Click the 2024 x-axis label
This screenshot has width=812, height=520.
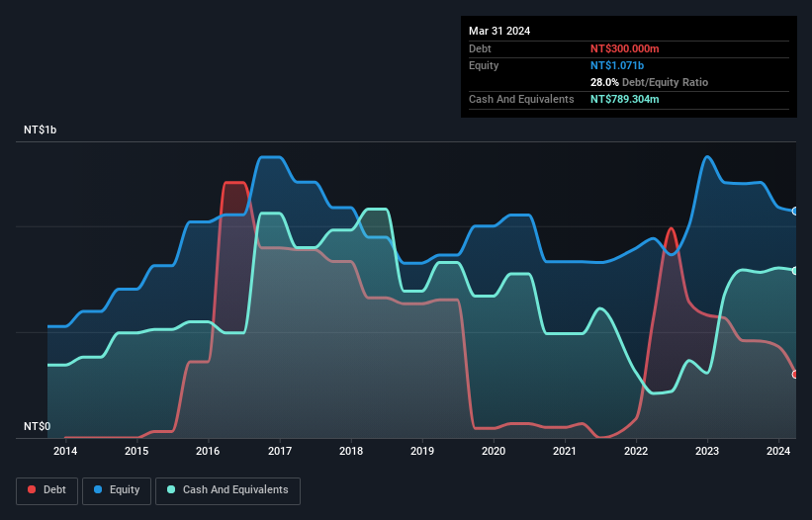click(x=778, y=451)
